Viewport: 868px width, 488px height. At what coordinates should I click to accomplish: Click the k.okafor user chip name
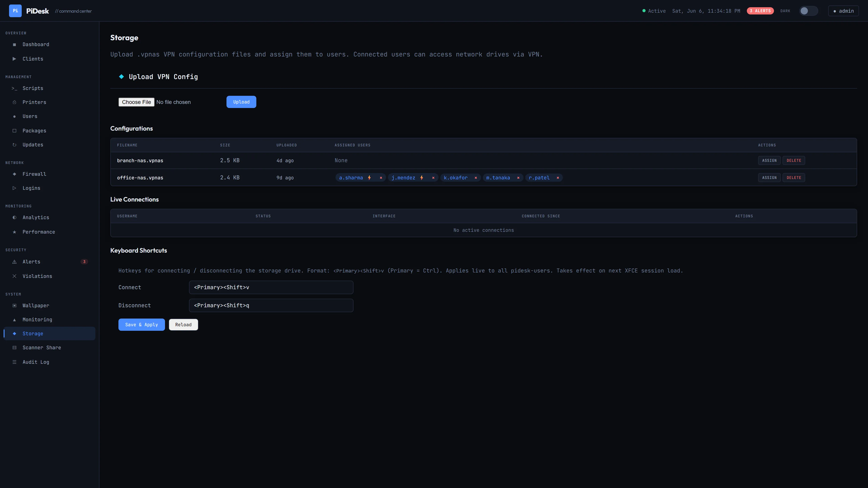[x=455, y=178]
